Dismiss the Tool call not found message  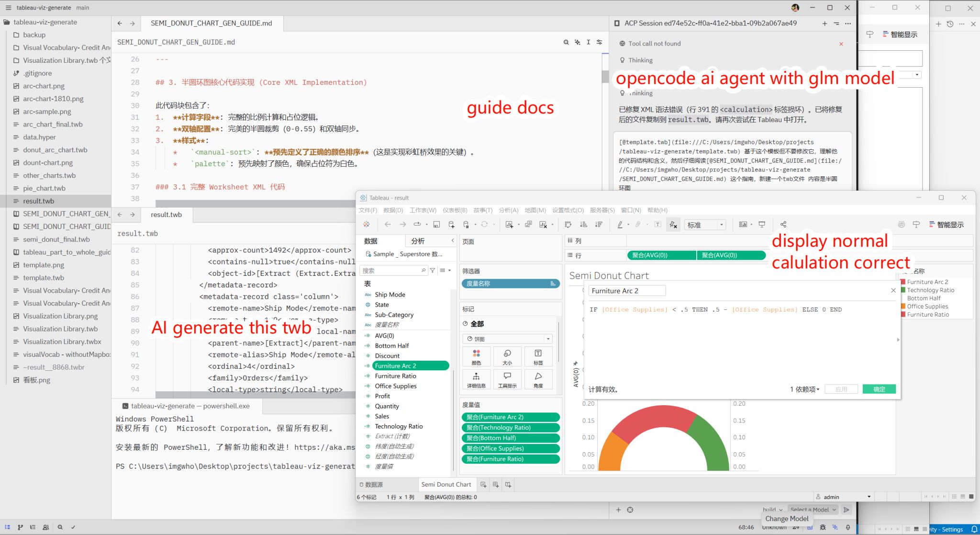click(841, 44)
